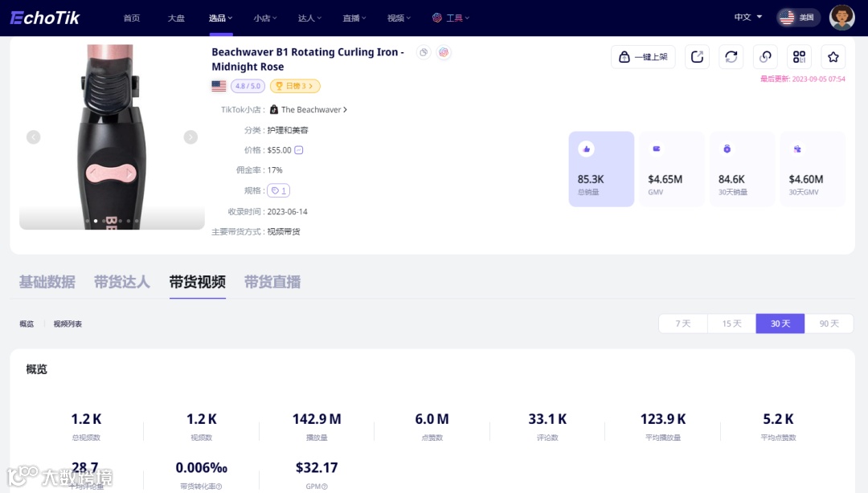Click the 0.006‰ conversion rate value
Screen dimensions: 868x493
pos(202,468)
